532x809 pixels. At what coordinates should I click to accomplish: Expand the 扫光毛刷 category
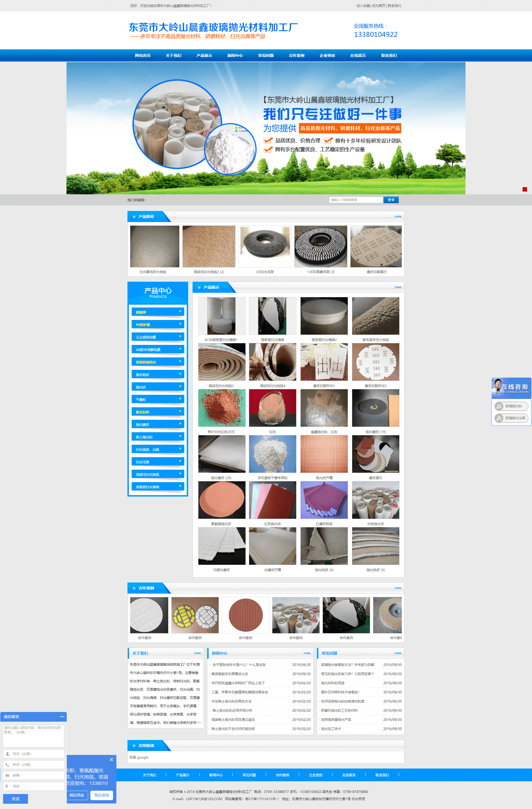pos(180,461)
